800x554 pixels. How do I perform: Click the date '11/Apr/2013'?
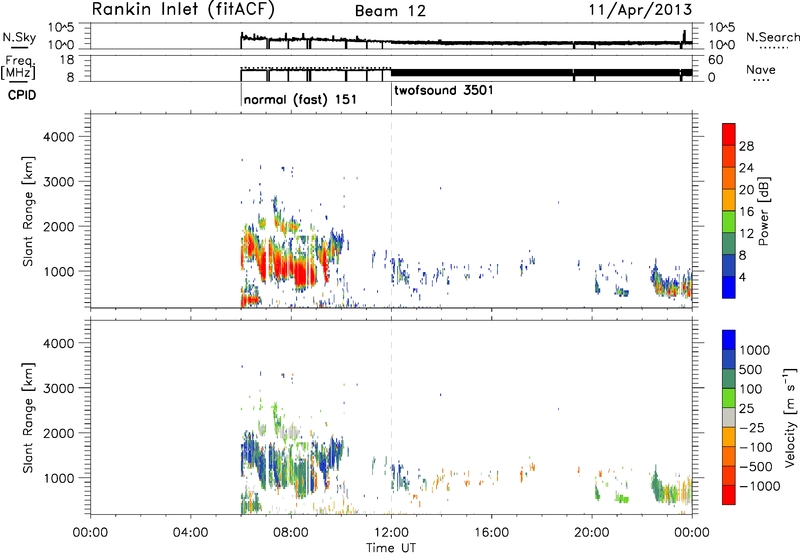(x=640, y=10)
